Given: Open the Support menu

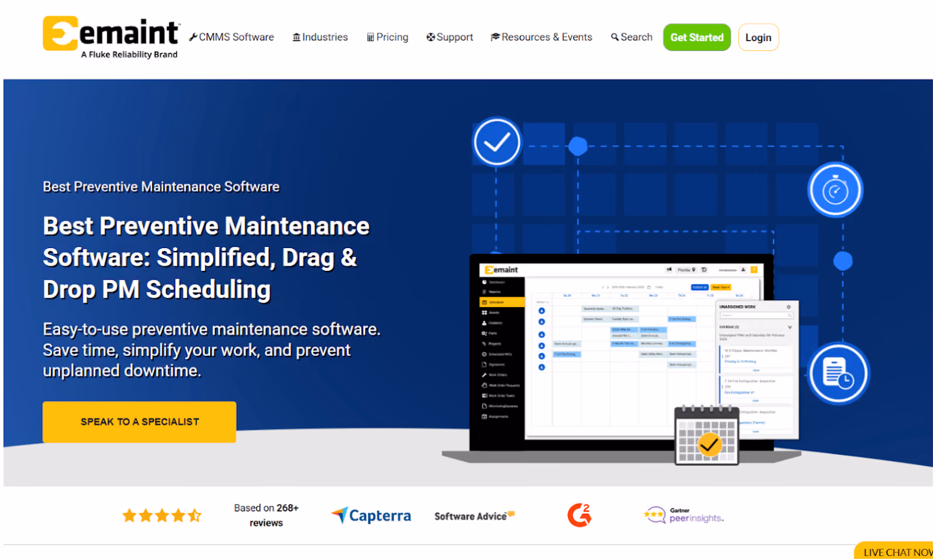Looking at the screenshot, I should point(450,37).
